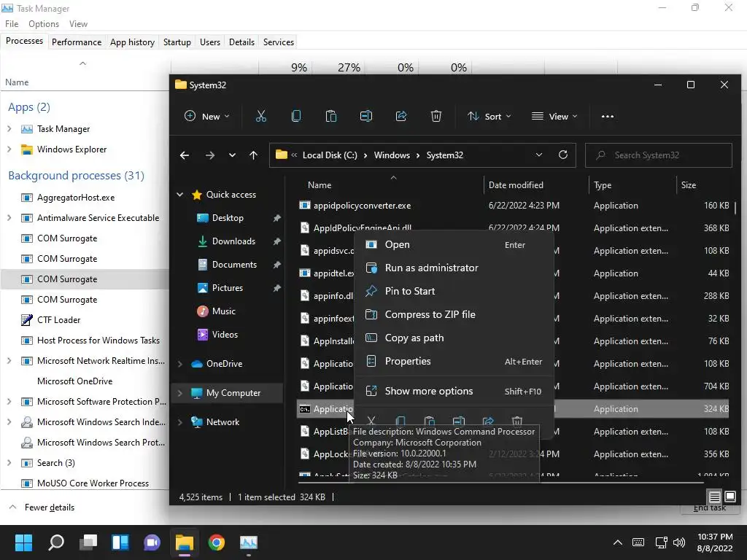This screenshot has width=747, height=560.
Task: Click Task Manager icon on taskbar
Action: 249,542
